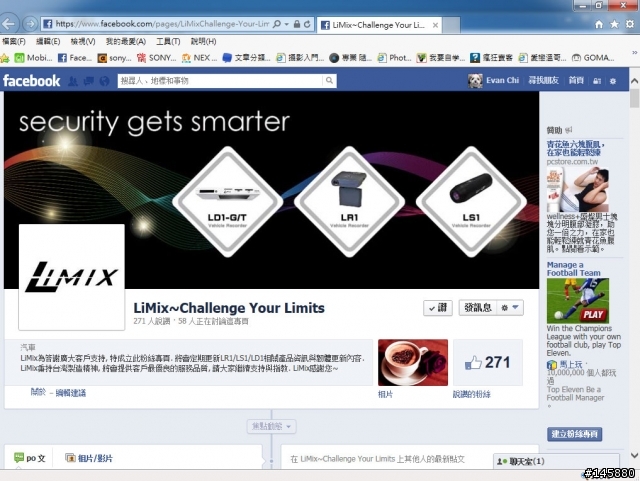Open Evan Chi profile link

click(x=502, y=80)
